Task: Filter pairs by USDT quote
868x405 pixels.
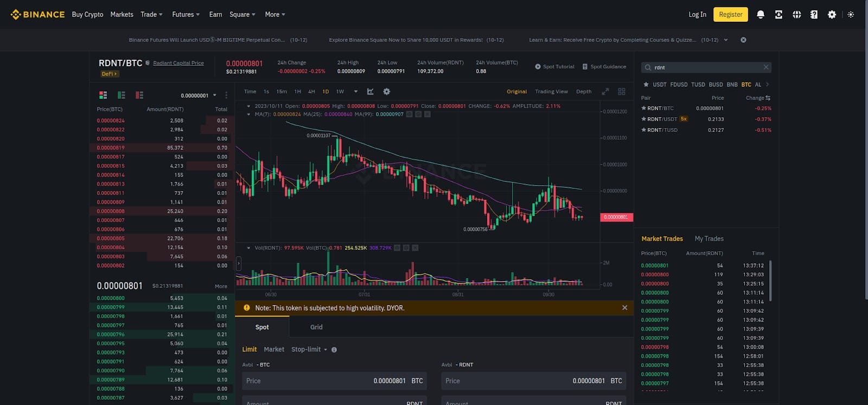Action: [x=660, y=84]
